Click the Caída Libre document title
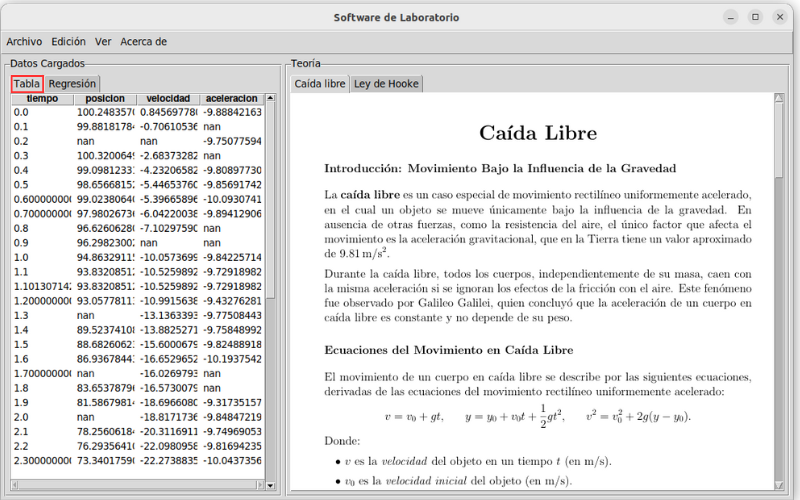This screenshot has width=800, height=500. (x=538, y=133)
